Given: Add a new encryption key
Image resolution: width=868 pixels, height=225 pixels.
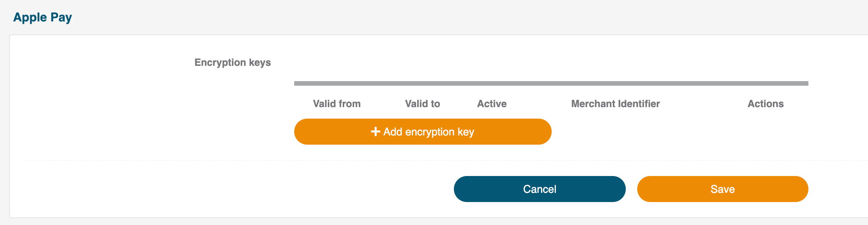Looking at the screenshot, I should click(x=423, y=132).
